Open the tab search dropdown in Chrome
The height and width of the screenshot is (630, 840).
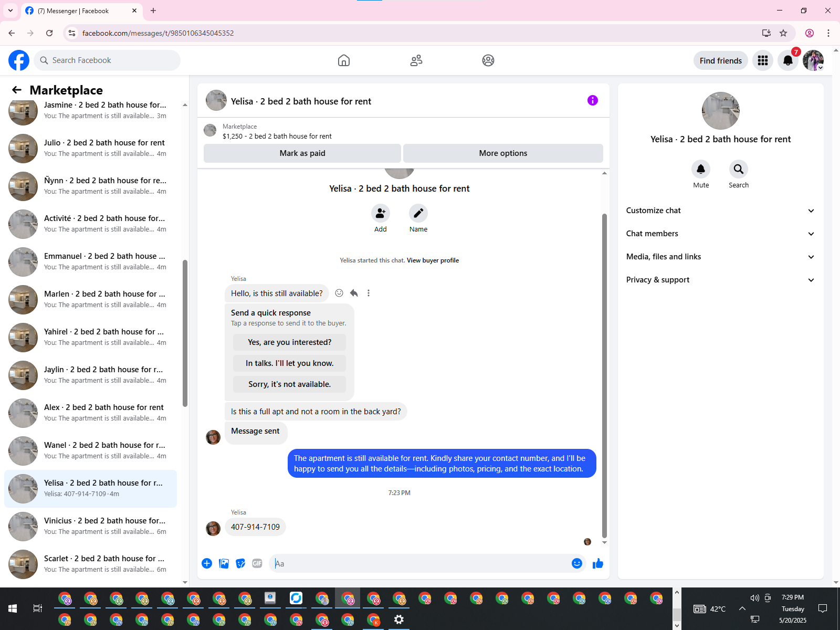tap(10, 10)
